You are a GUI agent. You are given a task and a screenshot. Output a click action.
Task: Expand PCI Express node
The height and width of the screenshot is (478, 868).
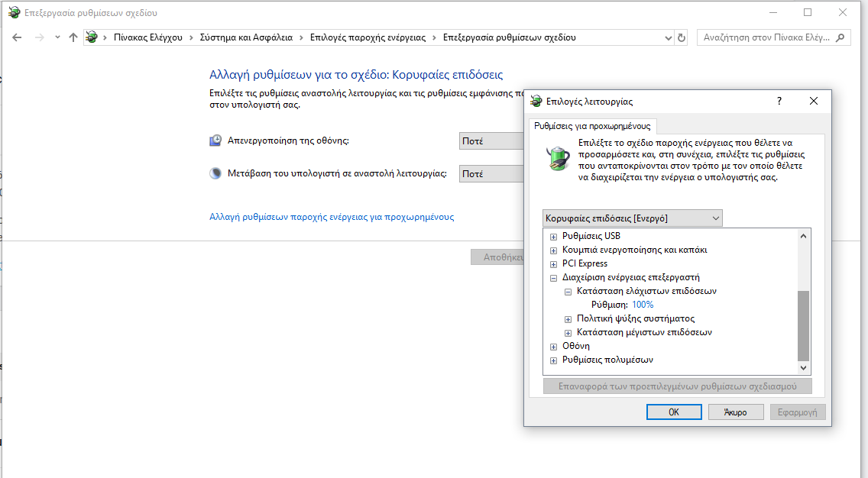click(x=553, y=264)
